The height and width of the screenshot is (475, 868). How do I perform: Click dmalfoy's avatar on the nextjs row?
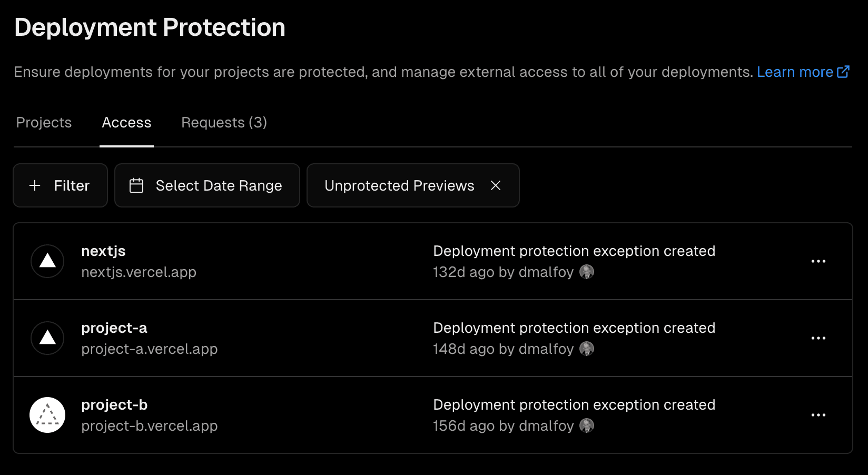pyautogui.click(x=587, y=272)
